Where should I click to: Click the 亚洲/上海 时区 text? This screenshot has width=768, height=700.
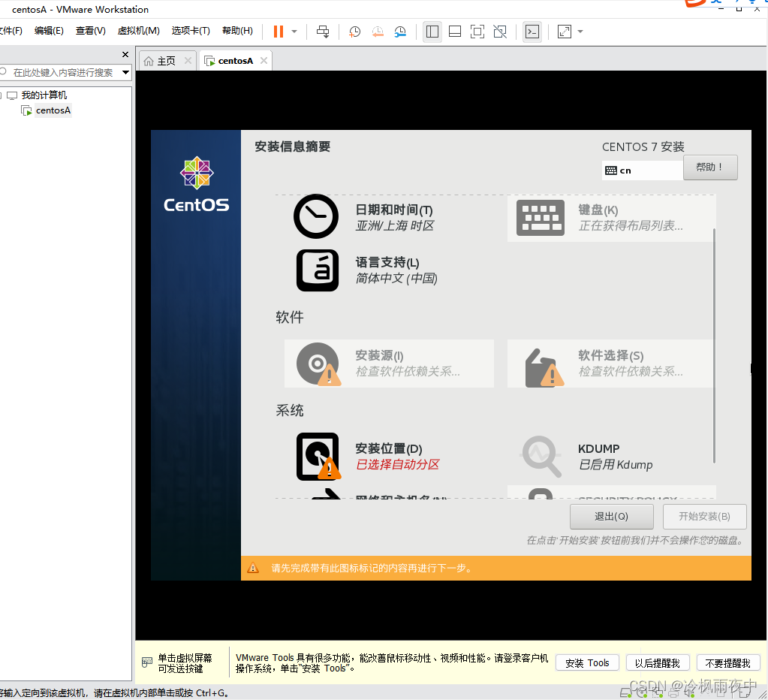point(395,226)
